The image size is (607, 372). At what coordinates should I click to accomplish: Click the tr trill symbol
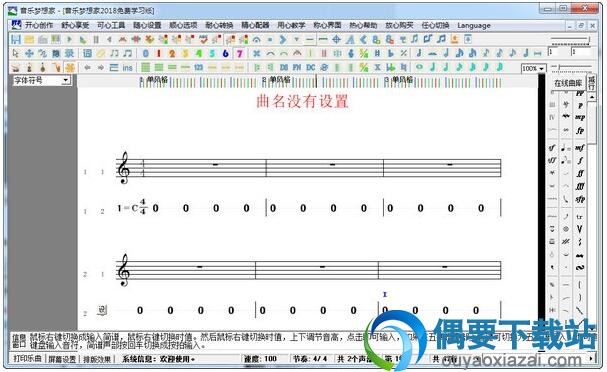pos(580,217)
